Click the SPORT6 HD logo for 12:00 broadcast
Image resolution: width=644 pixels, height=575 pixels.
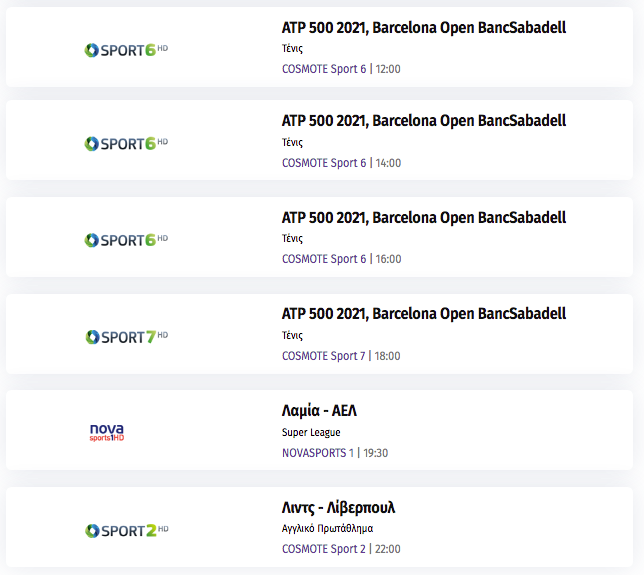(x=126, y=50)
